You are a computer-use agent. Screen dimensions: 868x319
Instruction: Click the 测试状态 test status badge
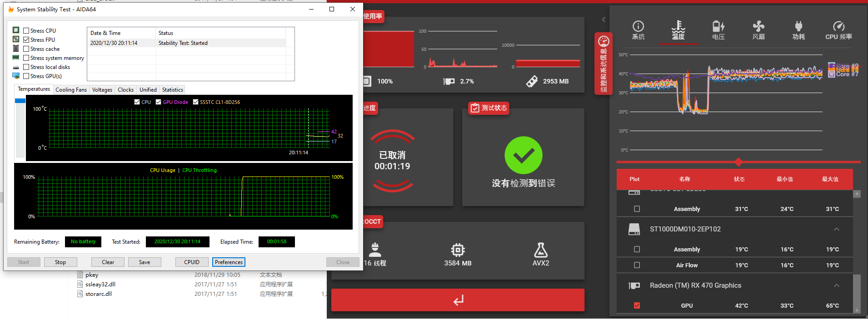[x=489, y=108]
